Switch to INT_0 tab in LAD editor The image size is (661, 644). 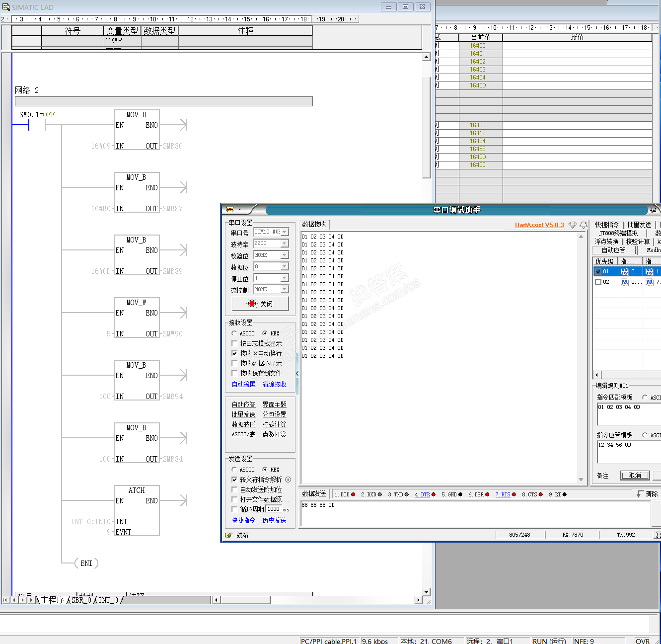click(x=108, y=600)
